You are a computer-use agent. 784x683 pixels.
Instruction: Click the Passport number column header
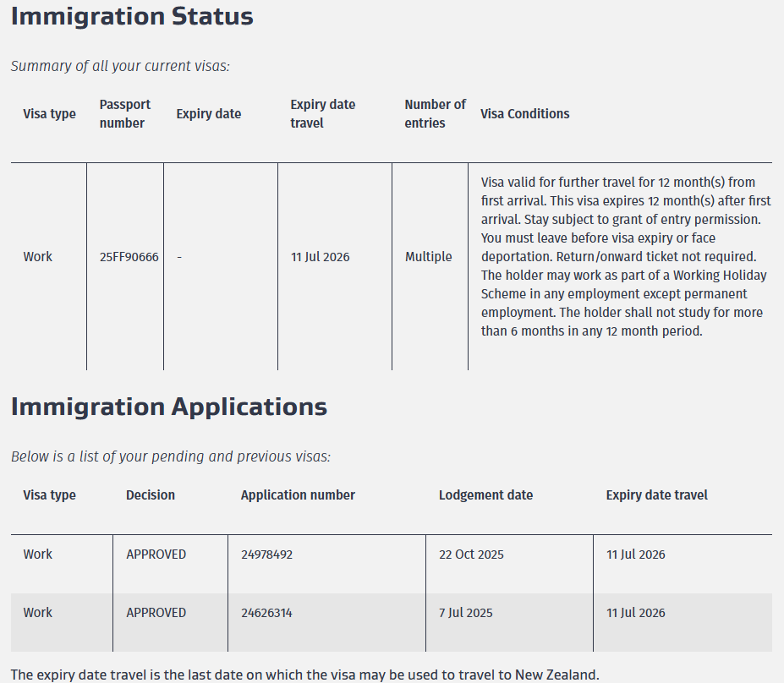[x=124, y=114]
